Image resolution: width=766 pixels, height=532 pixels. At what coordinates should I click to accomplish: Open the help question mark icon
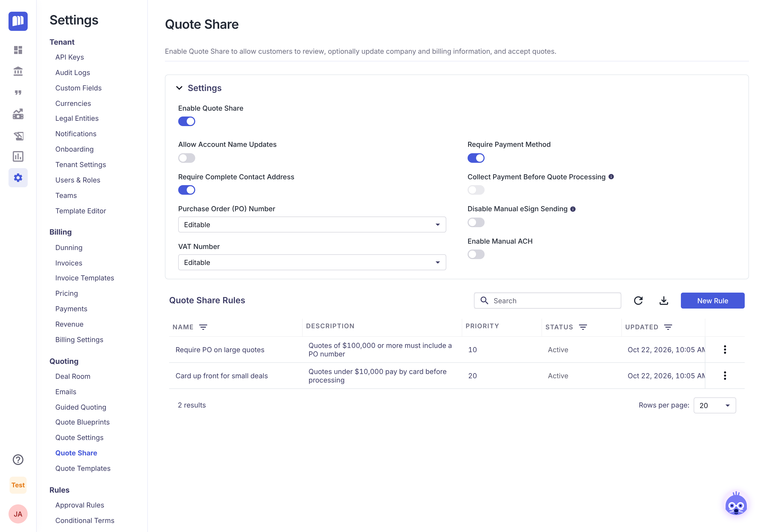point(18,460)
